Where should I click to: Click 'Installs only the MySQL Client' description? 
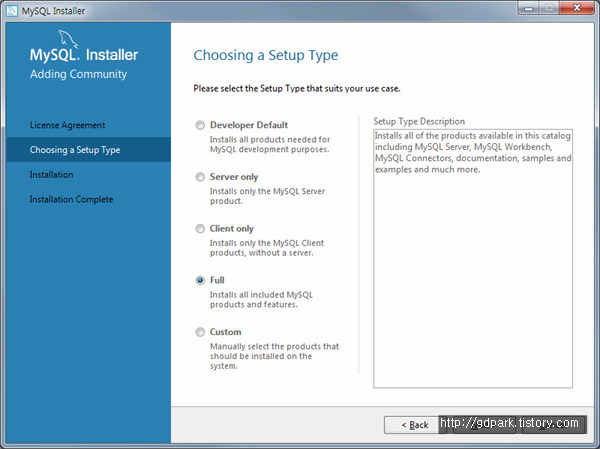click(267, 248)
